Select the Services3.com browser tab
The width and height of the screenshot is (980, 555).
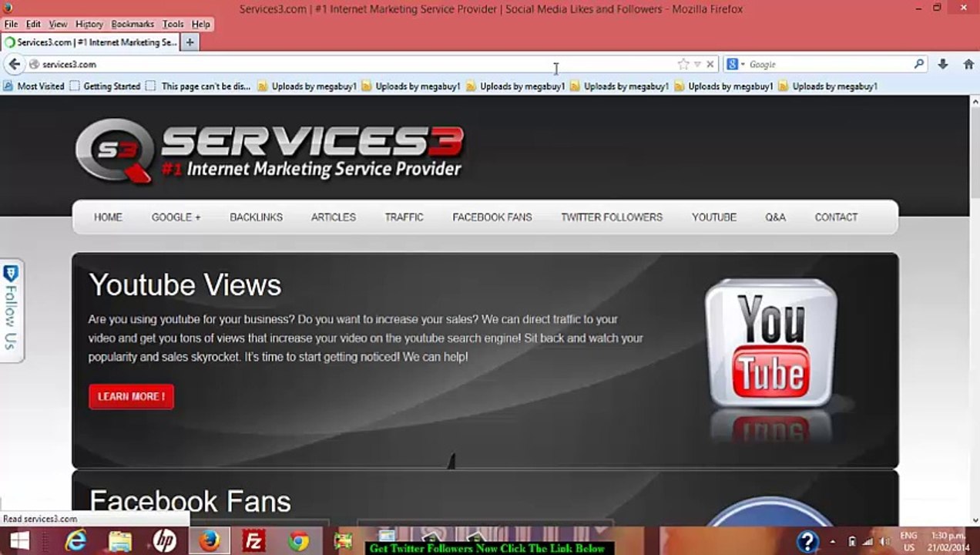(x=91, y=42)
